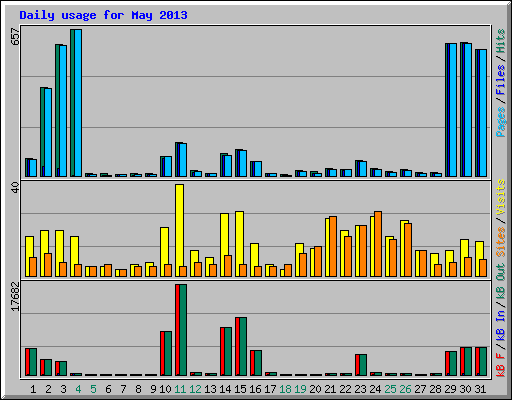The width and height of the screenshot is (512, 400).
Task: Click day 31 on the x-axis
Action: (x=480, y=389)
